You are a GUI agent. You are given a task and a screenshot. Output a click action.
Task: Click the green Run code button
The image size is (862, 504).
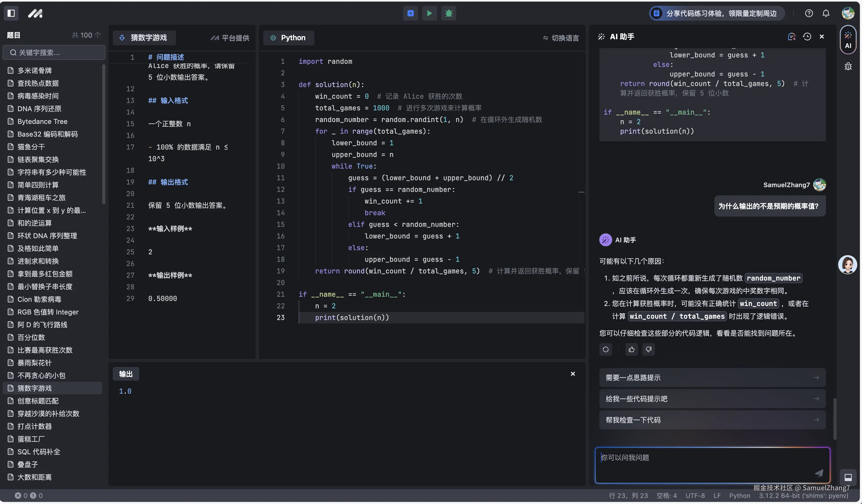click(429, 13)
